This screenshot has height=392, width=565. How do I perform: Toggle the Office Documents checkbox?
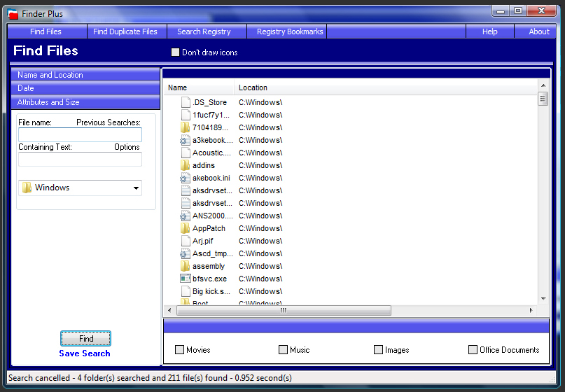coord(473,350)
